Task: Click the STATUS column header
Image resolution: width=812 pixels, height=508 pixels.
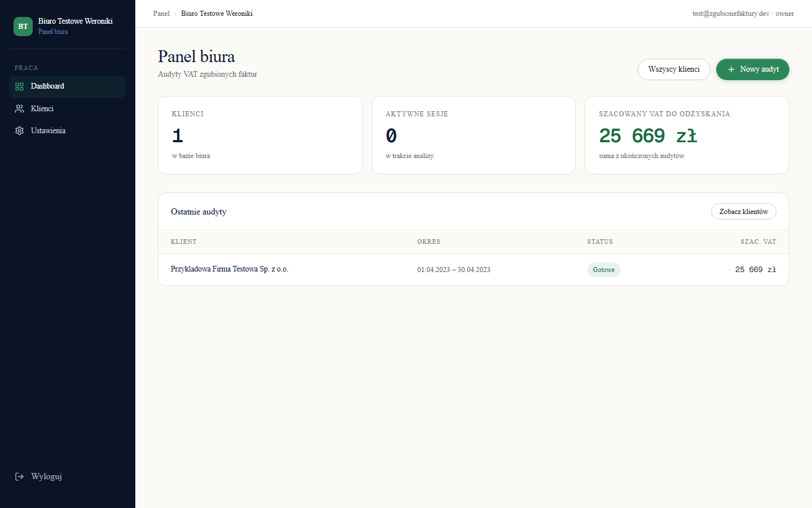Action: (x=600, y=242)
